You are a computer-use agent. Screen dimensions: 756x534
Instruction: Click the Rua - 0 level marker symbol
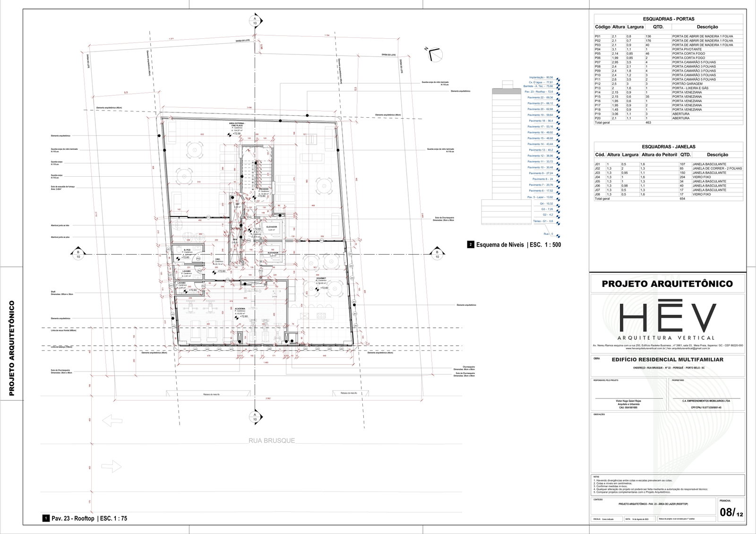pyautogui.click(x=558, y=233)
